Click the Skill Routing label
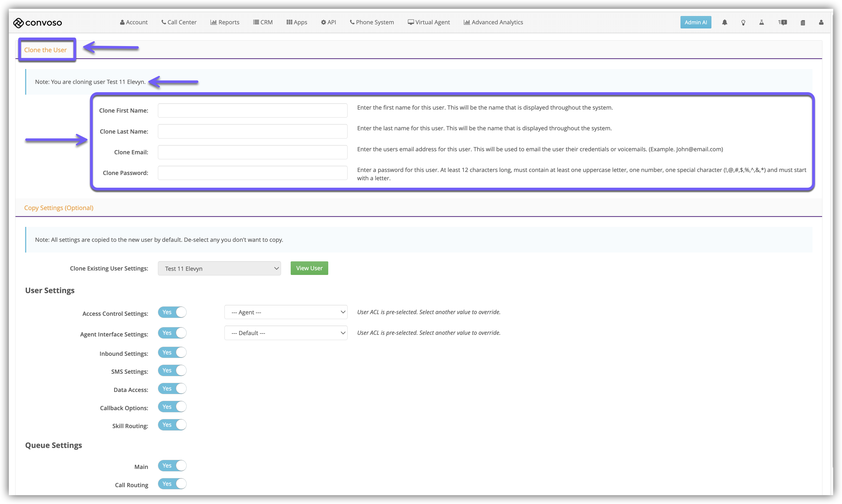This screenshot has width=842, height=504. 130,426
